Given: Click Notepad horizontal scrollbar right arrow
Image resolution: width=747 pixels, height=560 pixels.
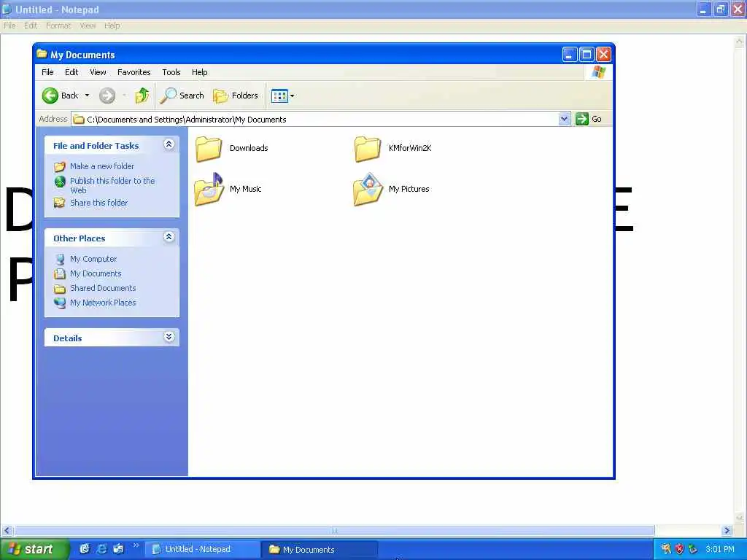Looking at the screenshot, I should [x=726, y=531].
